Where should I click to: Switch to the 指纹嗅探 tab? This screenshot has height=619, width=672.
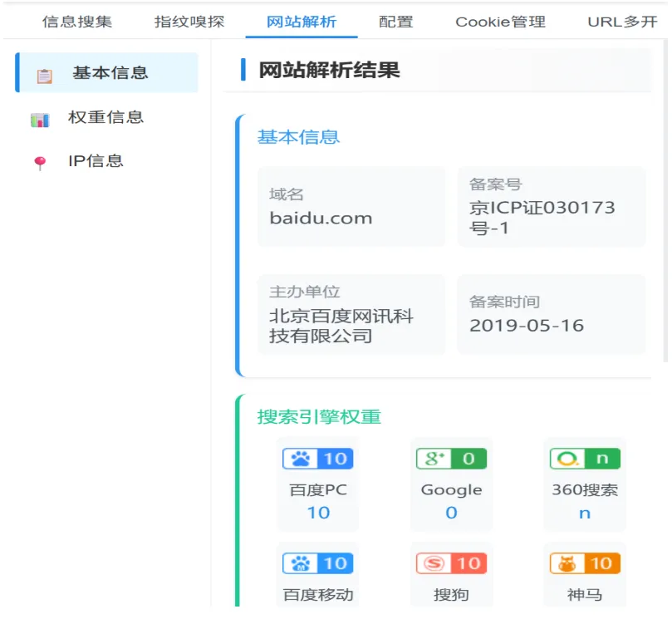(x=189, y=22)
